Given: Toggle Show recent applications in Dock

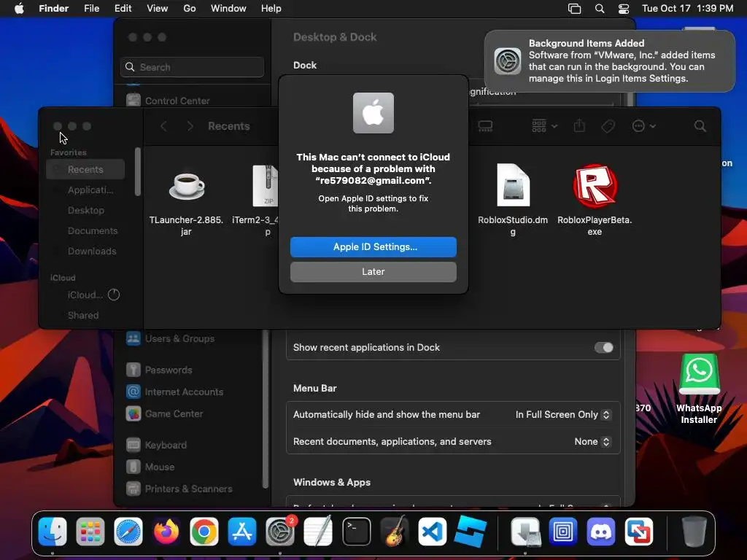Looking at the screenshot, I should [x=603, y=348].
